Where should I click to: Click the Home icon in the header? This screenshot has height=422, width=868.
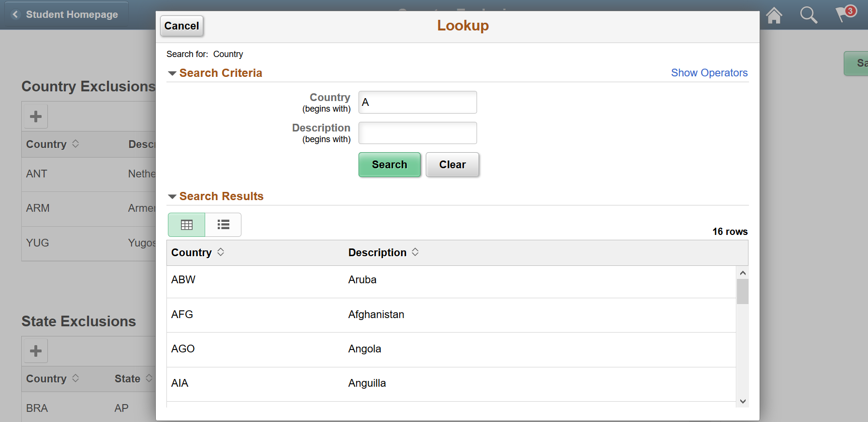[x=774, y=15]
